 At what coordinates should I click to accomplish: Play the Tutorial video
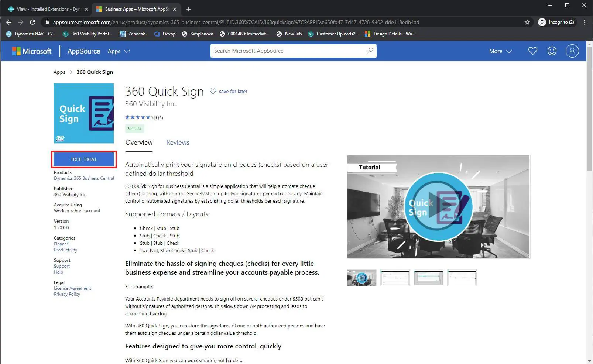[438, 207]
